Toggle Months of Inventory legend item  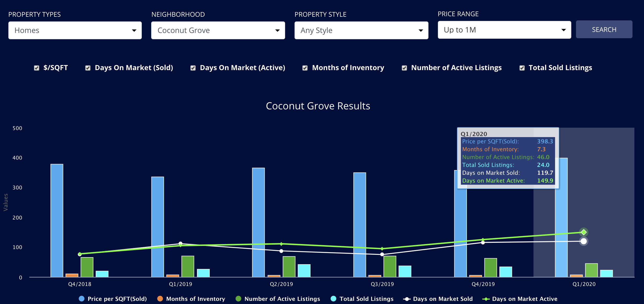pos(191,299)
